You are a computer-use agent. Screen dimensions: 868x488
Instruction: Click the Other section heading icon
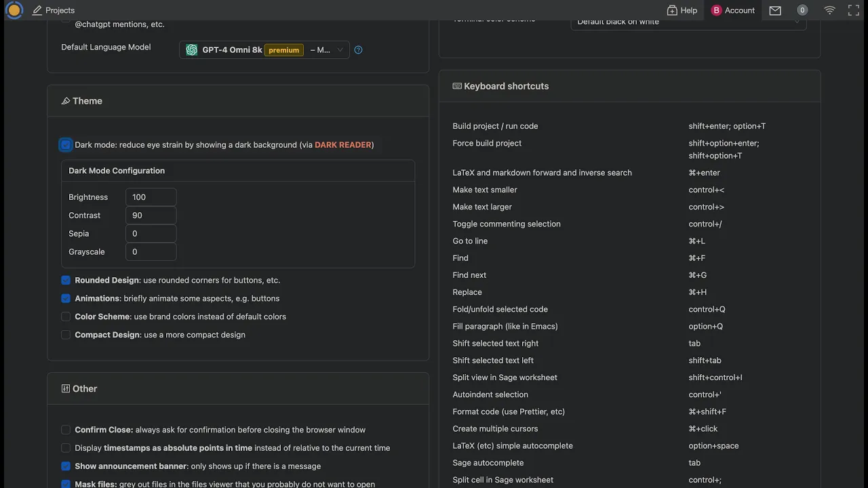pos(66,388)
